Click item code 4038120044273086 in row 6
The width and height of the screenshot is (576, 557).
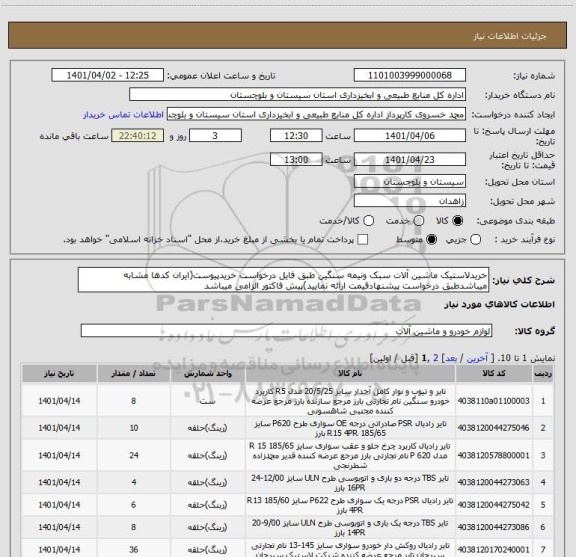coord(493,527)
